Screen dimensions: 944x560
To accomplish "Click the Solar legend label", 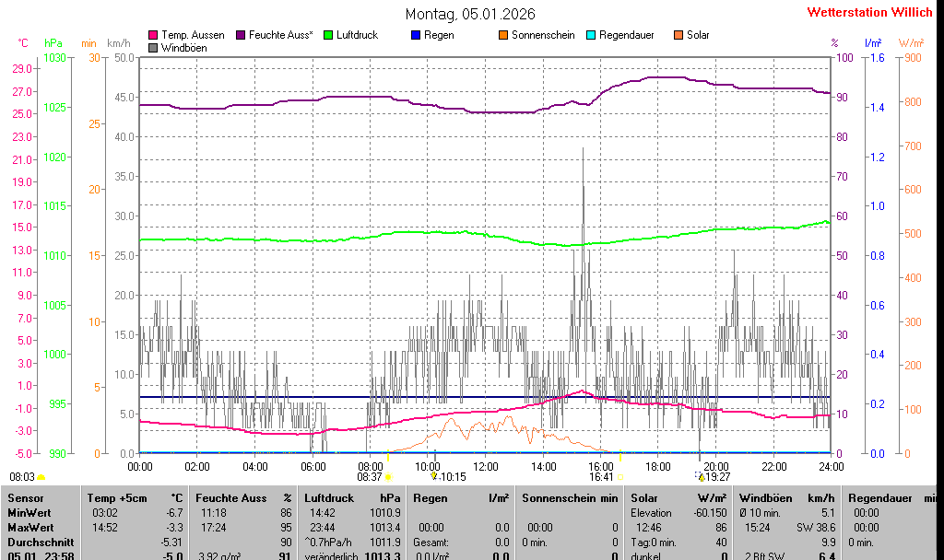I will [698, 35].
